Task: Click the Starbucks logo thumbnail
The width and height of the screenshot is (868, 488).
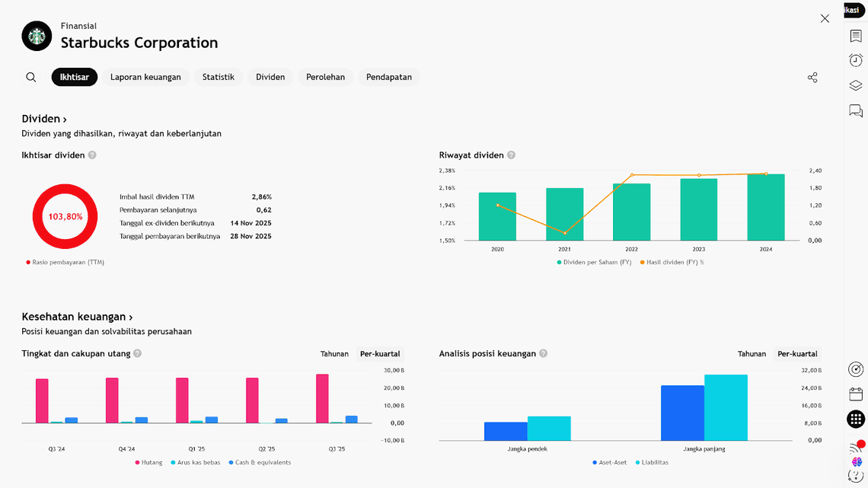Action: point(37,36)
